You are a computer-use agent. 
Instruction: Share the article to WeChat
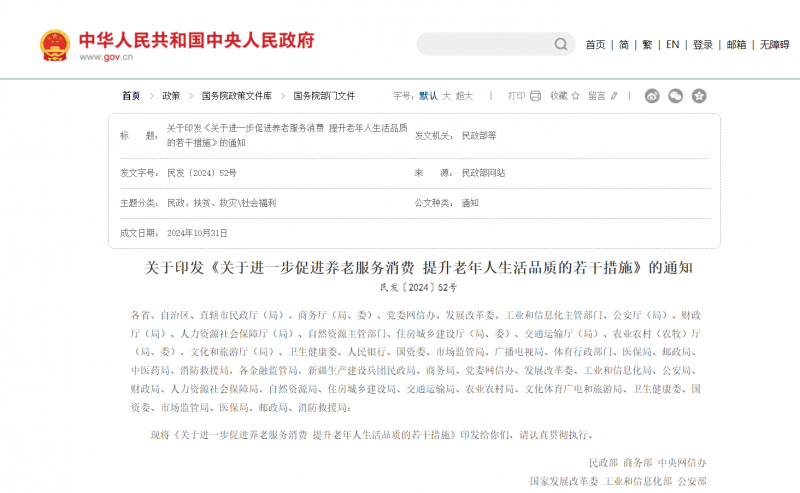(x=676, y=96)
